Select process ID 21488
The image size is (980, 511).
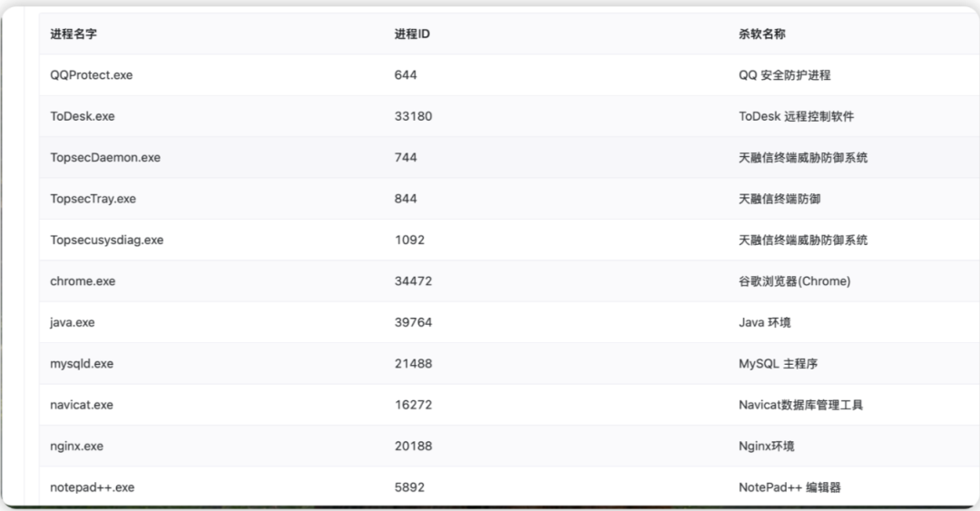[413, 364]
